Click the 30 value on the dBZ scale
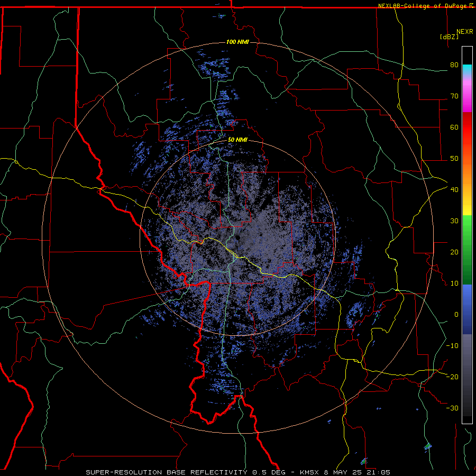 click(454, 221)
